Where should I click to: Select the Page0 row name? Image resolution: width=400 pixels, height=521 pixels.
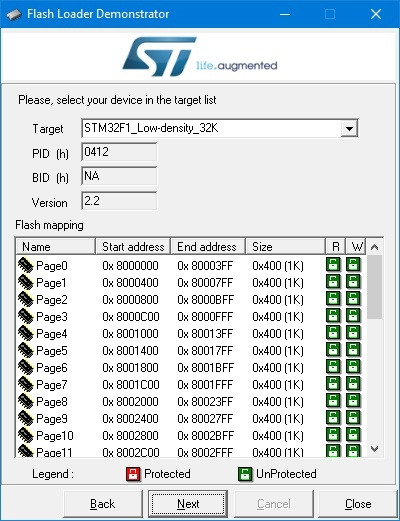coord(52,266)
